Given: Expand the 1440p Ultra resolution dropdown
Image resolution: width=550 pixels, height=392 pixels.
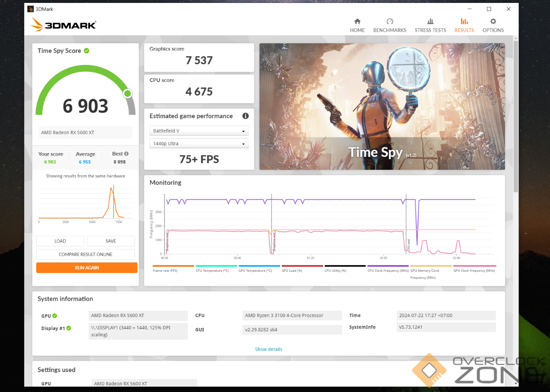Looking at the screenshot, I should point(199,144).
